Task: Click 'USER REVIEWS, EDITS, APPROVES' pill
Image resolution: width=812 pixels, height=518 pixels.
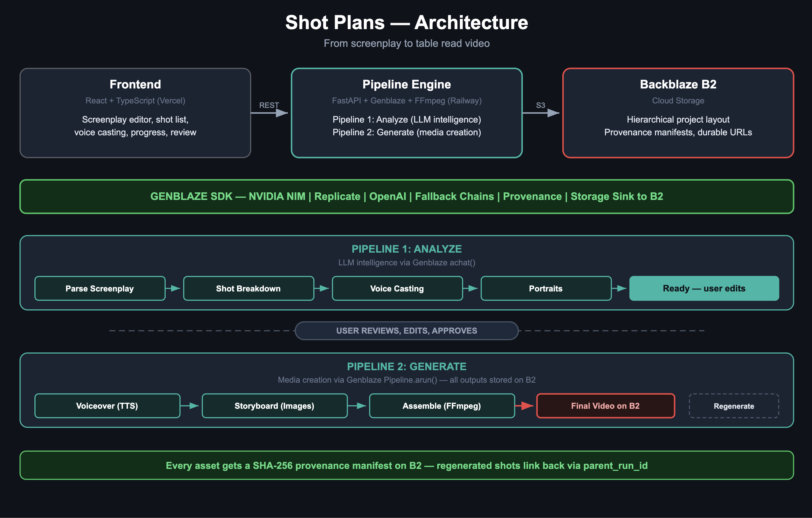Action: (407, 331)
